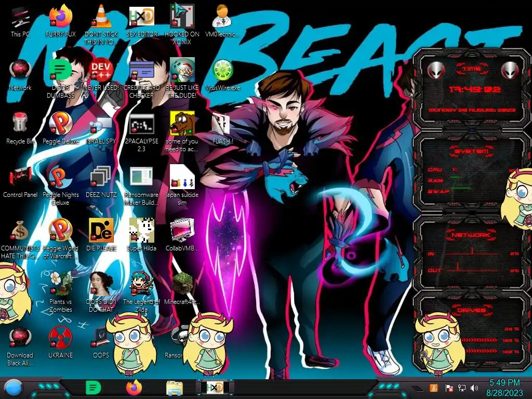Click the flag with red X tray icon
This screenshot has width=532, height=399.
(x=449, y=388)
